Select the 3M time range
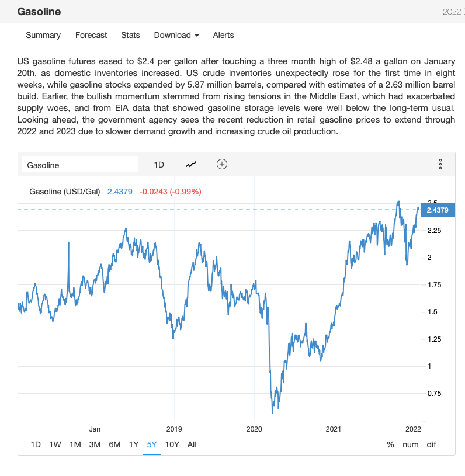The height and width of the screenshot is (476, 465). tap(95, 444)
